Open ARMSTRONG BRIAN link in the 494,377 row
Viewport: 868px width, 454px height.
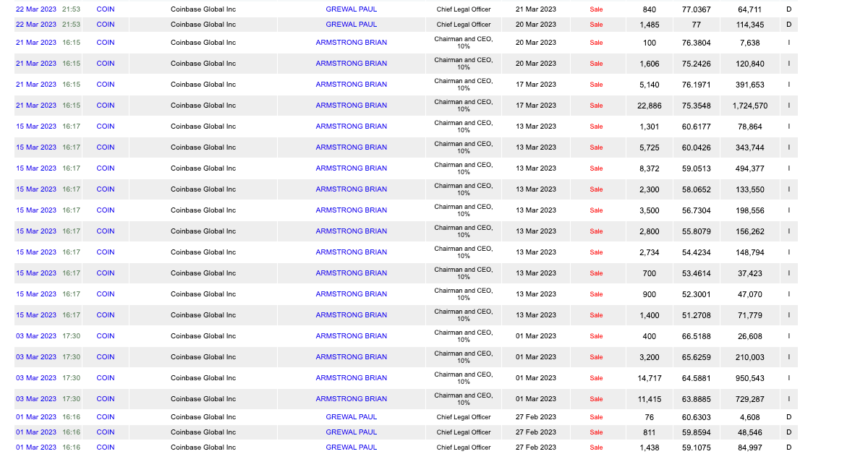(351, 168)
